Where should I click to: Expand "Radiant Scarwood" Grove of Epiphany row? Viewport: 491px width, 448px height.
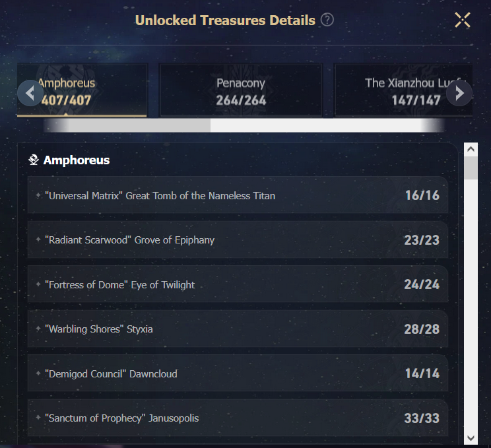tap(238, 240)
